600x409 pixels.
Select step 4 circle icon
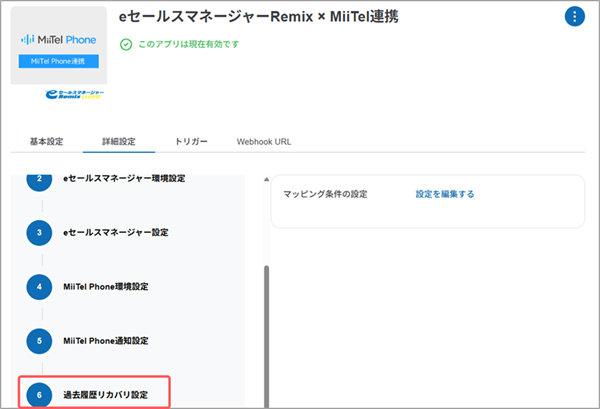pos(39,287)
